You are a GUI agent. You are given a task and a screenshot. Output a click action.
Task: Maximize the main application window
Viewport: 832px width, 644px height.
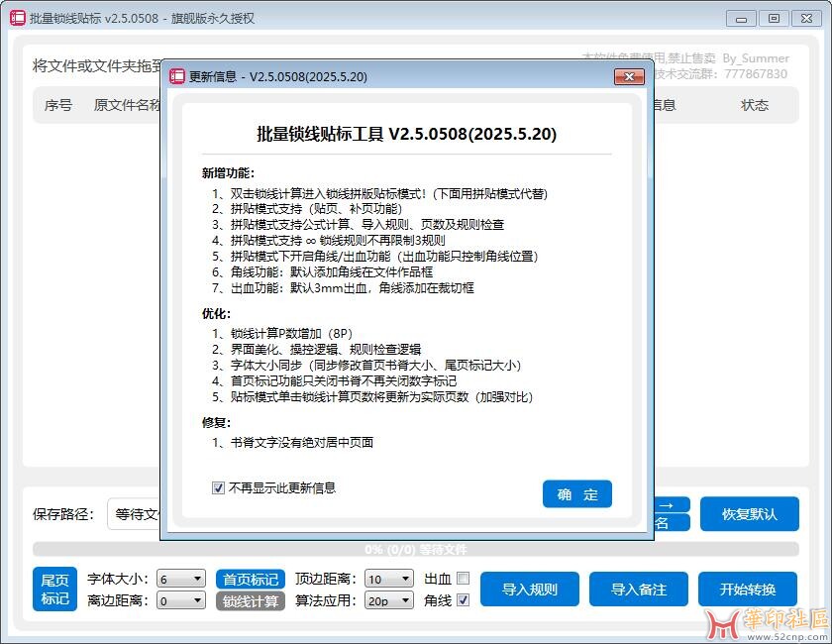click(x=775, y=18)
